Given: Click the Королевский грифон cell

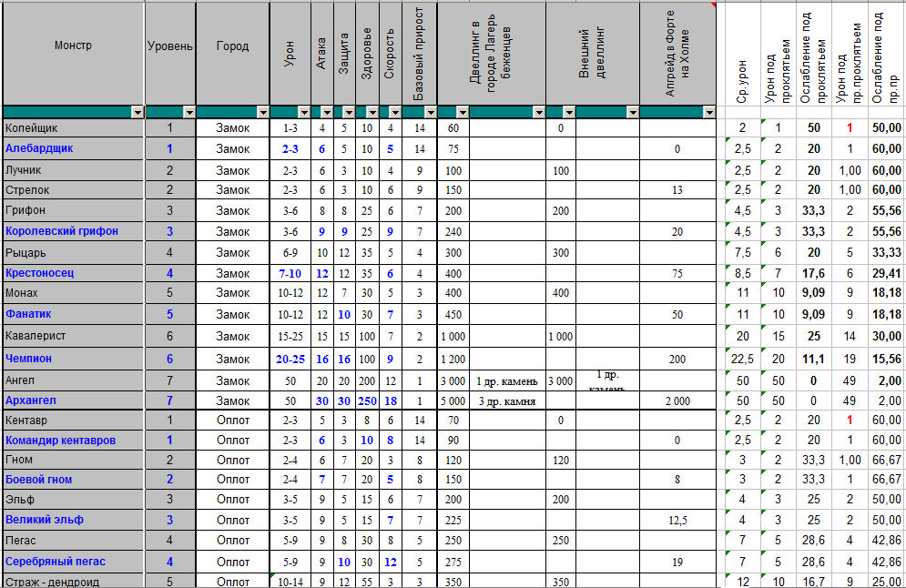Looking at the screenshot, I should point(73,231).
